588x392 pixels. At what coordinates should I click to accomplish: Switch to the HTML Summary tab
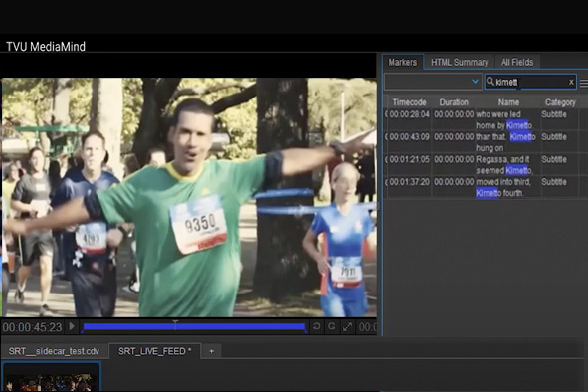pos(459,62)
